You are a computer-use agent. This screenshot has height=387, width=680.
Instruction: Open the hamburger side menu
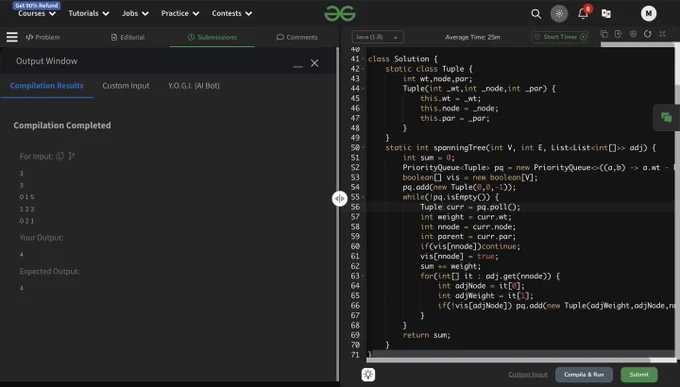point(12,37)
